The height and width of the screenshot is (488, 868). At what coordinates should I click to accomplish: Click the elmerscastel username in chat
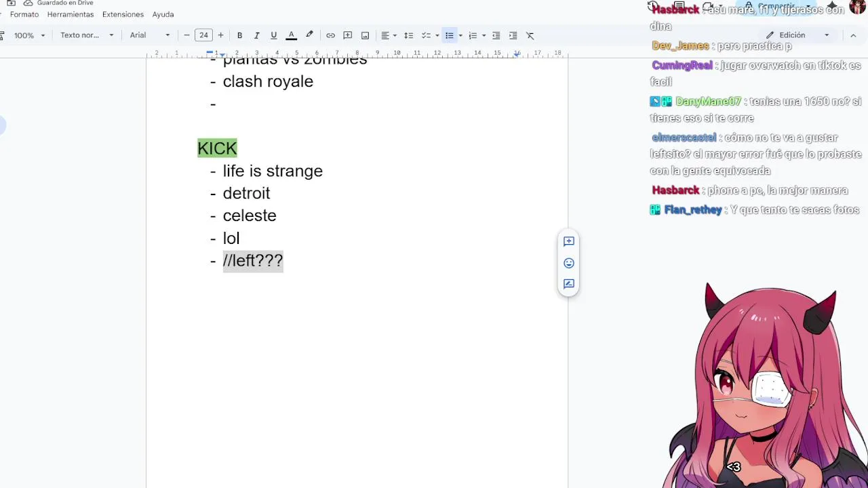684,138
